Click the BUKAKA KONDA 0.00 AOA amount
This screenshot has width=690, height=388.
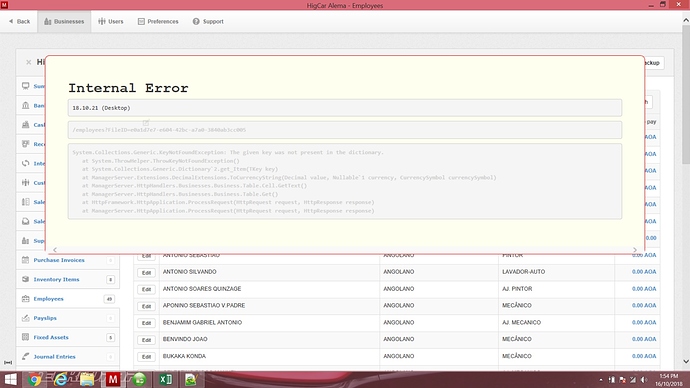pos(644,356)
